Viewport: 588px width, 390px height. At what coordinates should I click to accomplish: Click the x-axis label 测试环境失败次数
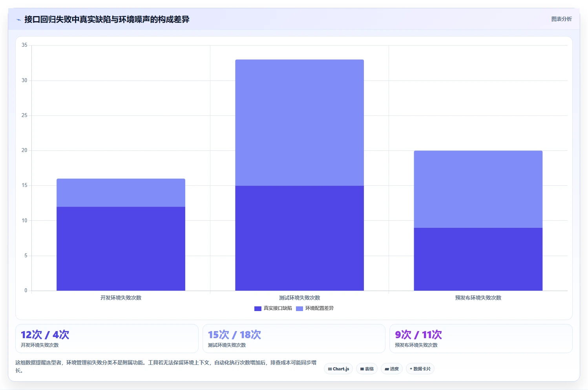[x=299, y=298]
